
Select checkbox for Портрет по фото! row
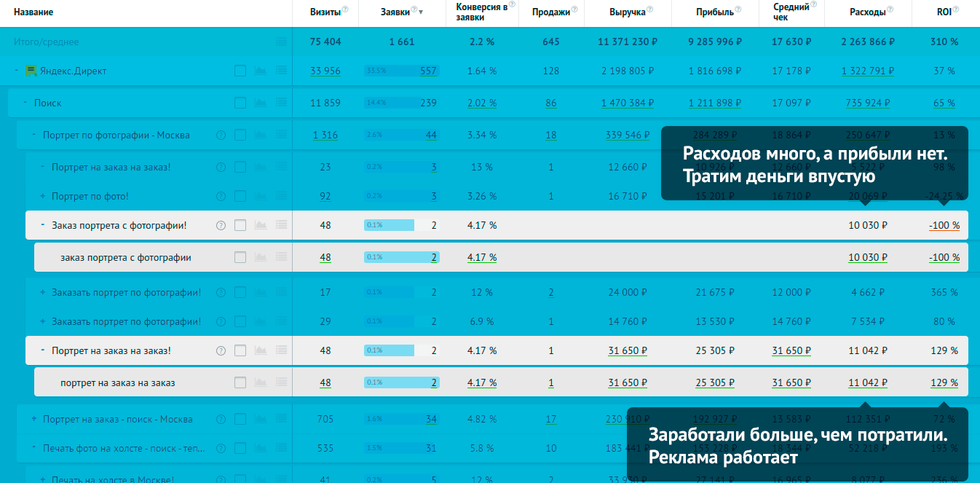240,196
